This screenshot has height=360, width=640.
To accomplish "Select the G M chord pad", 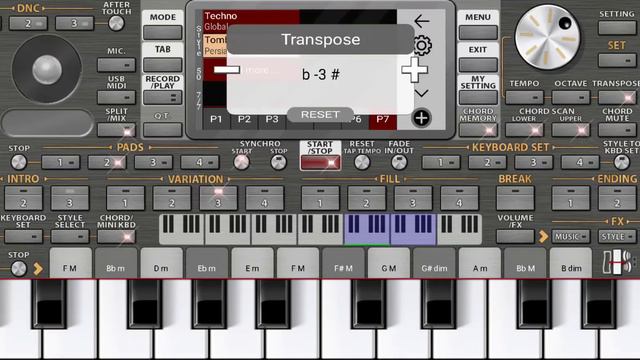I will click(389, 263).
